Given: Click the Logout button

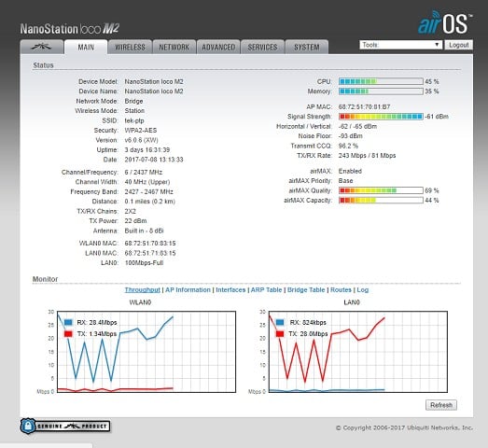Looking at the screenshot, I should [459, 45].
